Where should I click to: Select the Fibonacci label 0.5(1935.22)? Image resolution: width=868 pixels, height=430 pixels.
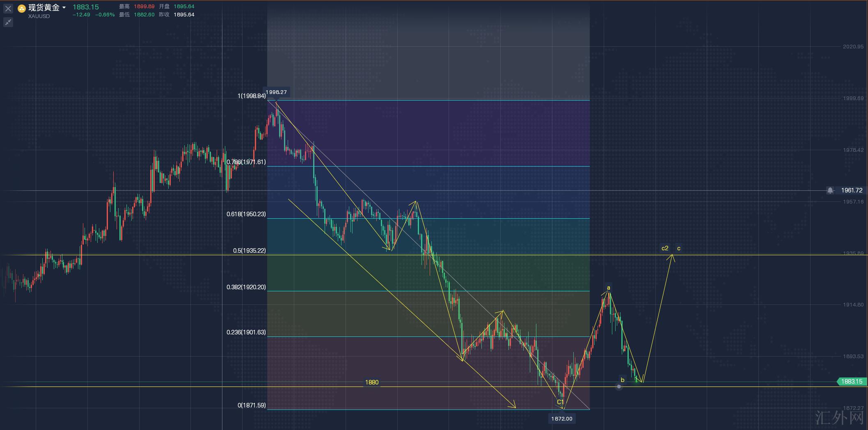pos(250,251)
